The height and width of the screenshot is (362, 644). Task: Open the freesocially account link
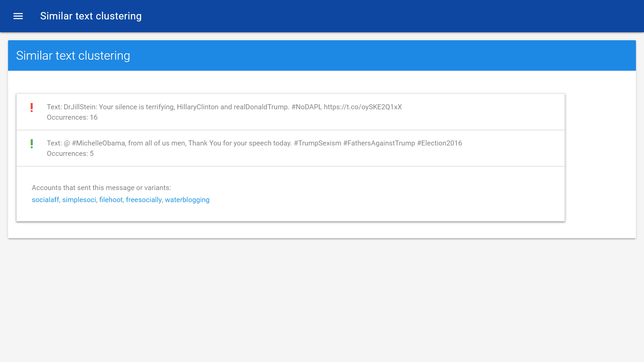click(x=144, y=200)
